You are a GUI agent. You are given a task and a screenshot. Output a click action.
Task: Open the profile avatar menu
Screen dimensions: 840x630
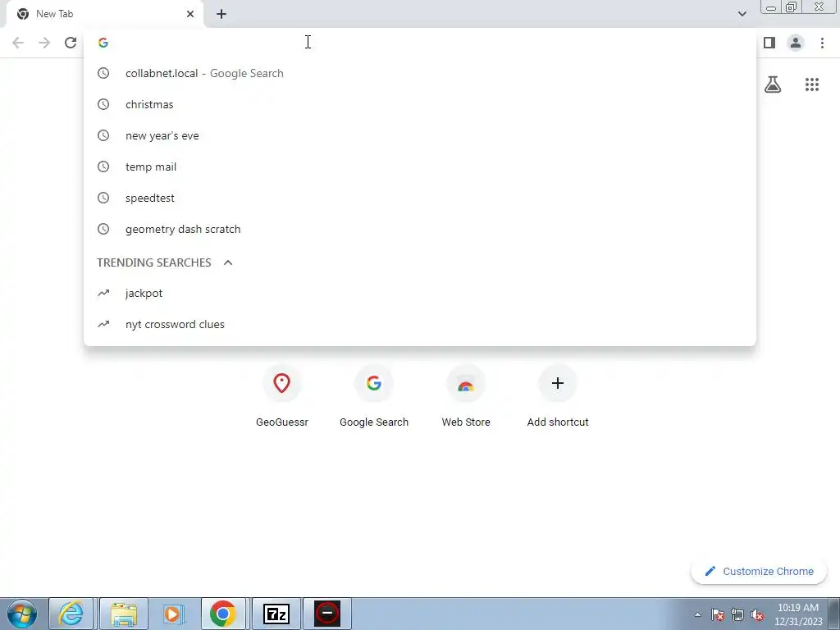[x=796, y=43]
